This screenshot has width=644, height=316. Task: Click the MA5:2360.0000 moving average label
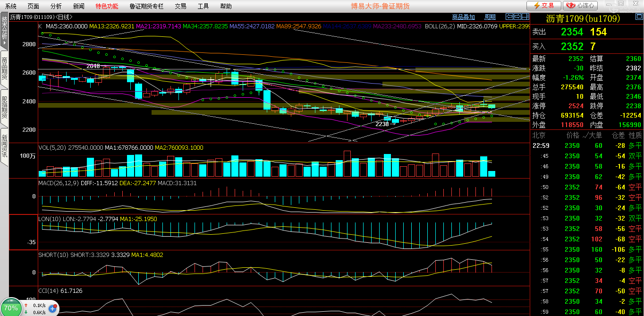pyautogui.click(x=66, y=26)
